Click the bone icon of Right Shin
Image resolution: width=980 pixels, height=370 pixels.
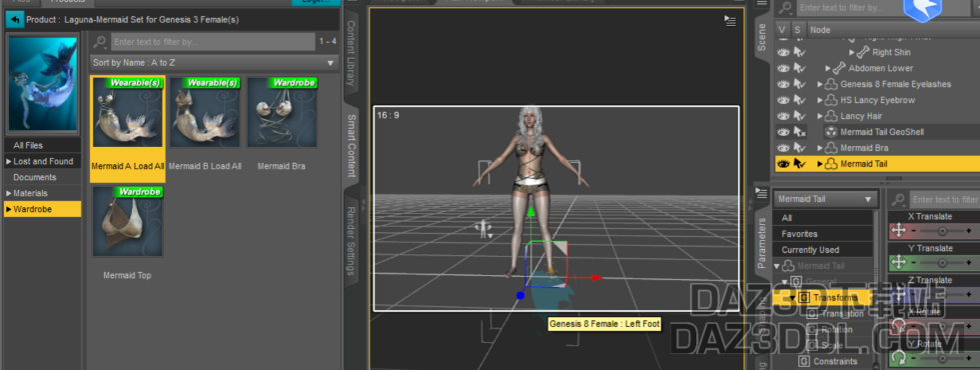point(863,53)
